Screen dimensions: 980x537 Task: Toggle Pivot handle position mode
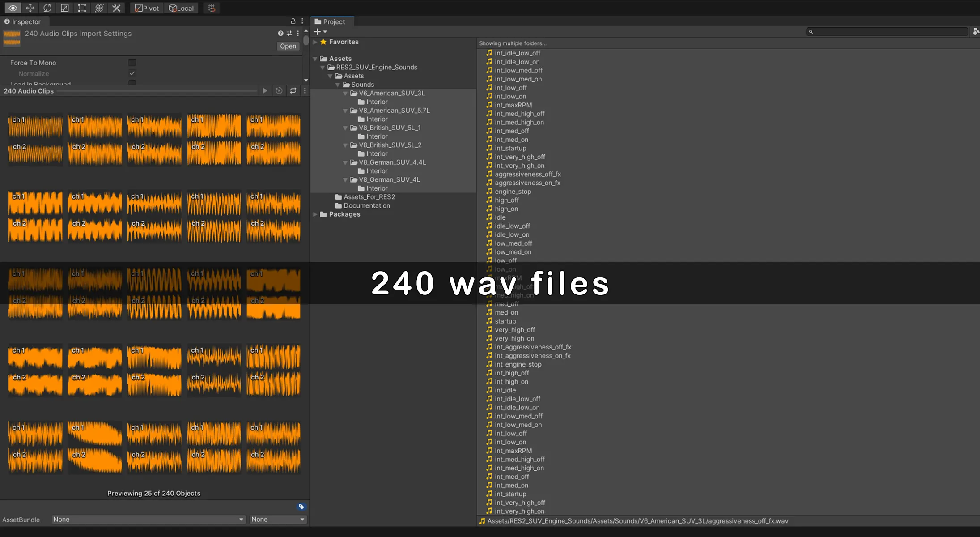click(x=147, y=8)
